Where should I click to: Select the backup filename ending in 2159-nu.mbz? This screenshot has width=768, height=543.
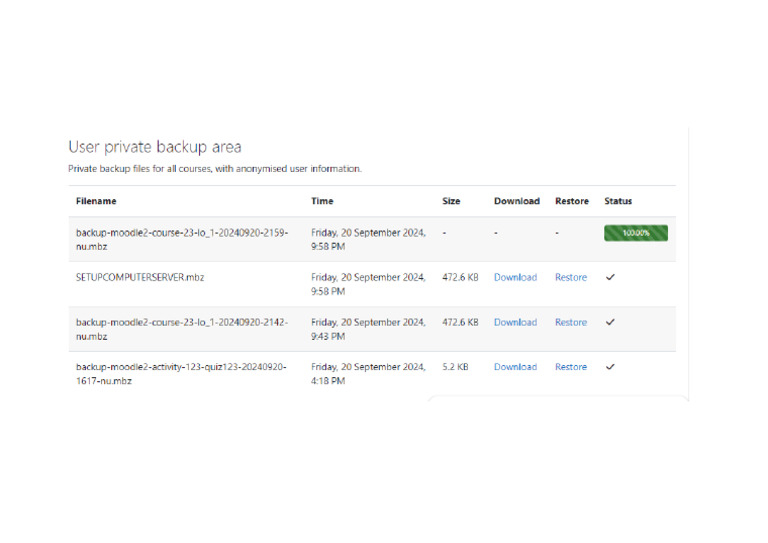point(181,239)
